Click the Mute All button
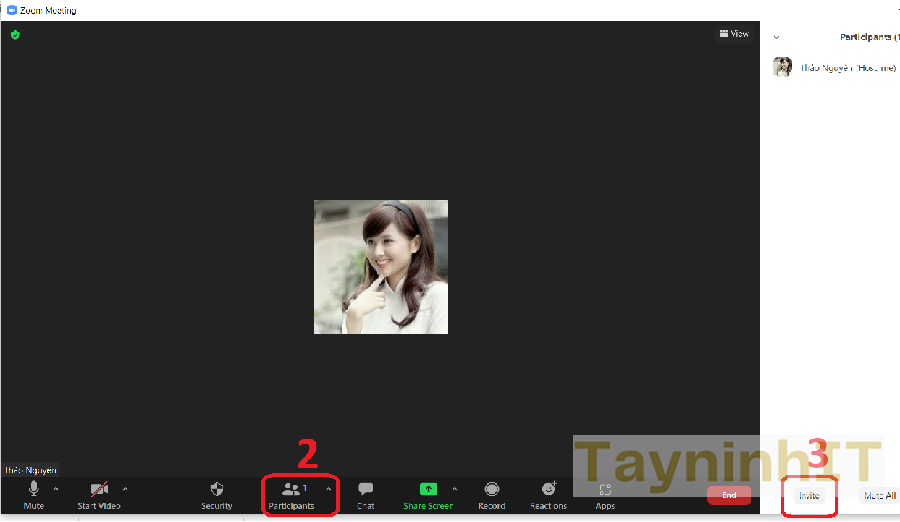The height and width of the screenshot is (522, 900). [x=879, y=495]
